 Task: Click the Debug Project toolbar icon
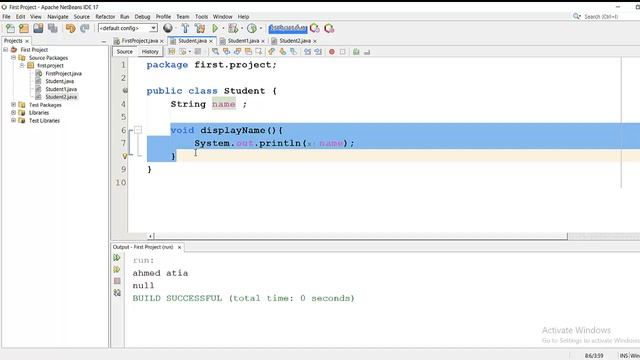tap(233, 28)
